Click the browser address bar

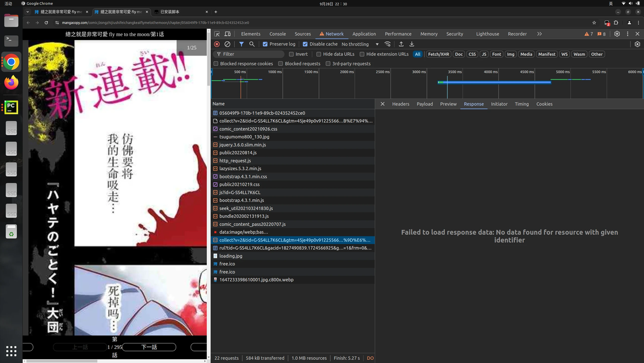click(x=320, y=23)
